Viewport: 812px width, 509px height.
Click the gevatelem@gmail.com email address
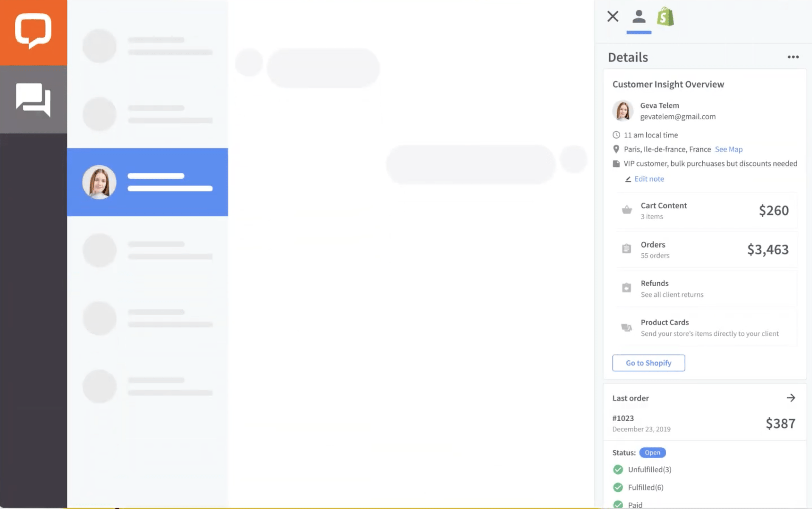tap(678, 116)
